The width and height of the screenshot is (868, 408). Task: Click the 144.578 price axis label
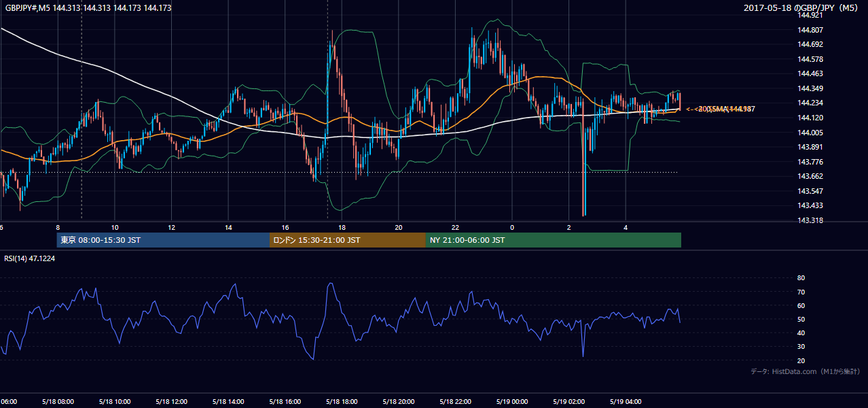(811, 59)
